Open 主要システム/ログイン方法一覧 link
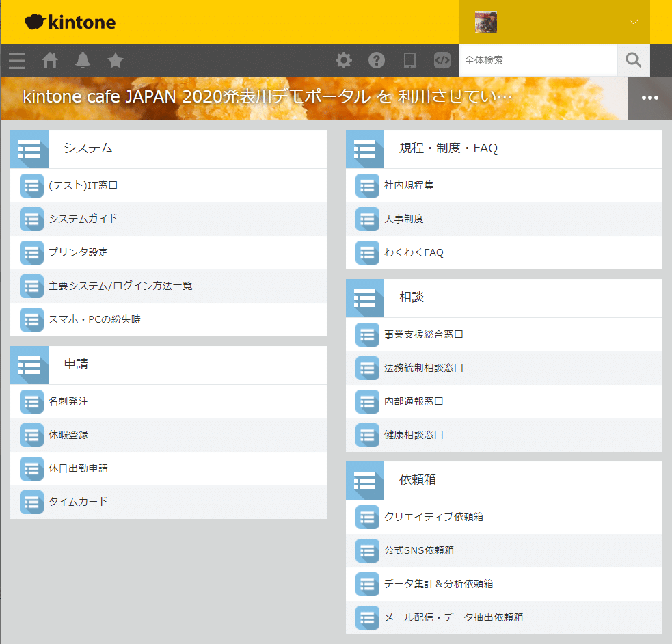This screenshot has height=644, width=672. pos(120,285)
